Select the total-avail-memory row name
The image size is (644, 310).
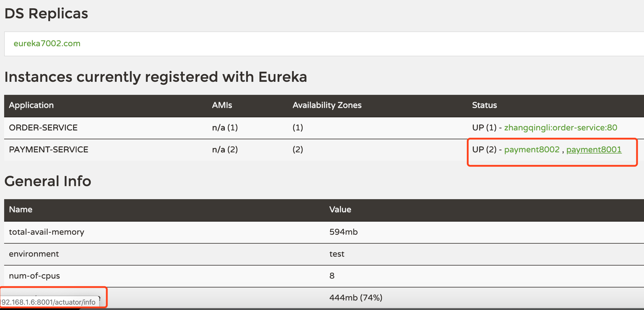coord(47,232)
